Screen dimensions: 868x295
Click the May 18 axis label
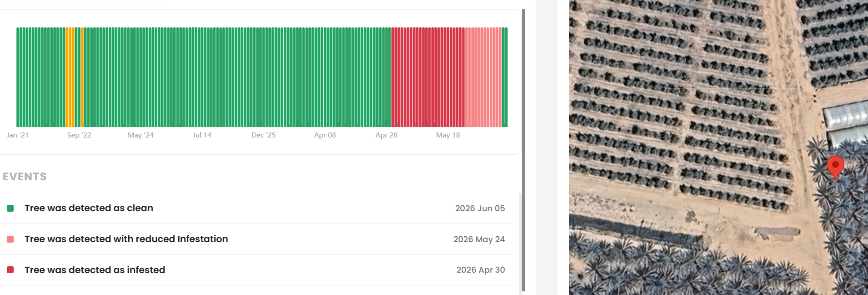[448, 135]
